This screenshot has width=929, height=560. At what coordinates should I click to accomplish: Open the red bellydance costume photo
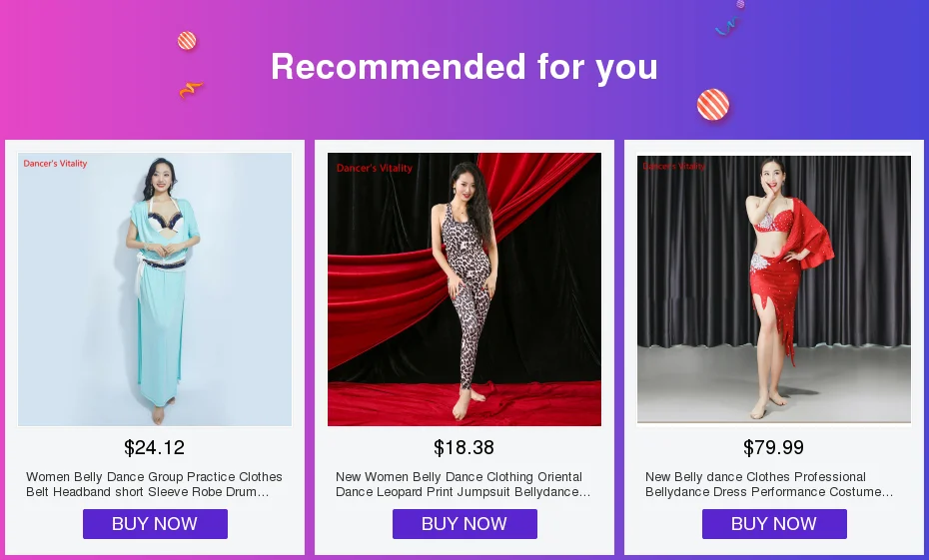point(774,289)
